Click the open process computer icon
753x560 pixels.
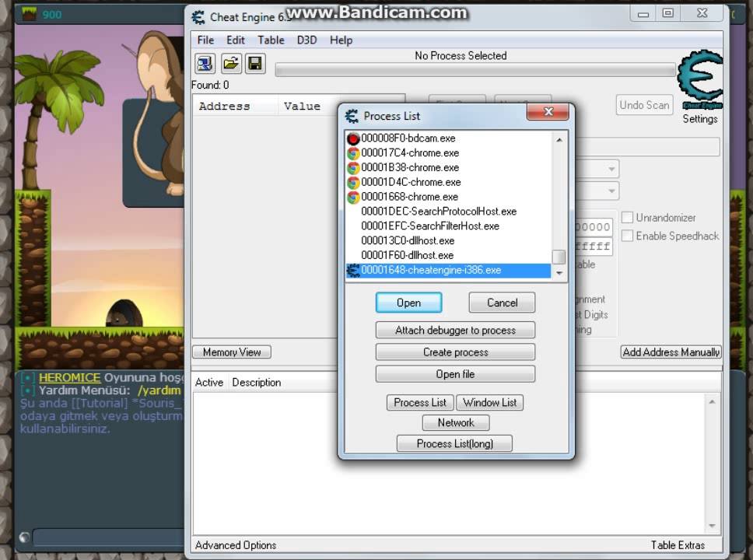[205, 64]
